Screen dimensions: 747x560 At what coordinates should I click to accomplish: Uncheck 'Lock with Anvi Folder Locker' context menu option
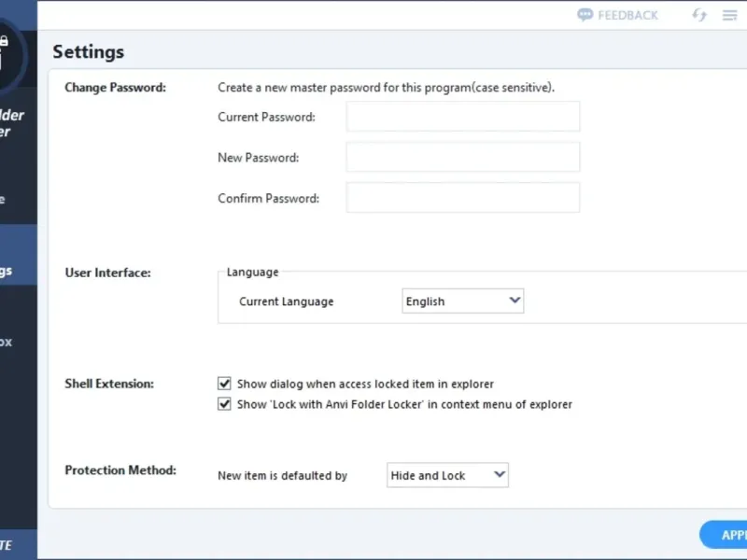pos(224,404)
